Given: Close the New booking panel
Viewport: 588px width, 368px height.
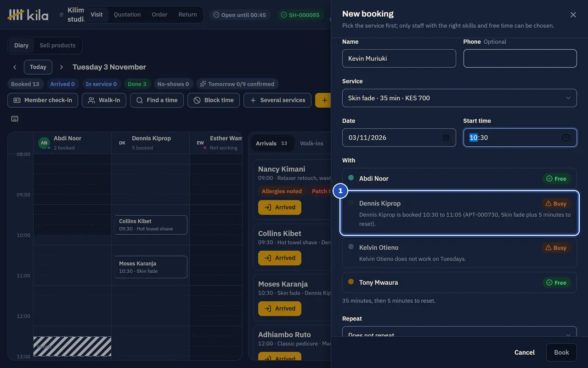Looking at the screenshot, I should point(573,15).
